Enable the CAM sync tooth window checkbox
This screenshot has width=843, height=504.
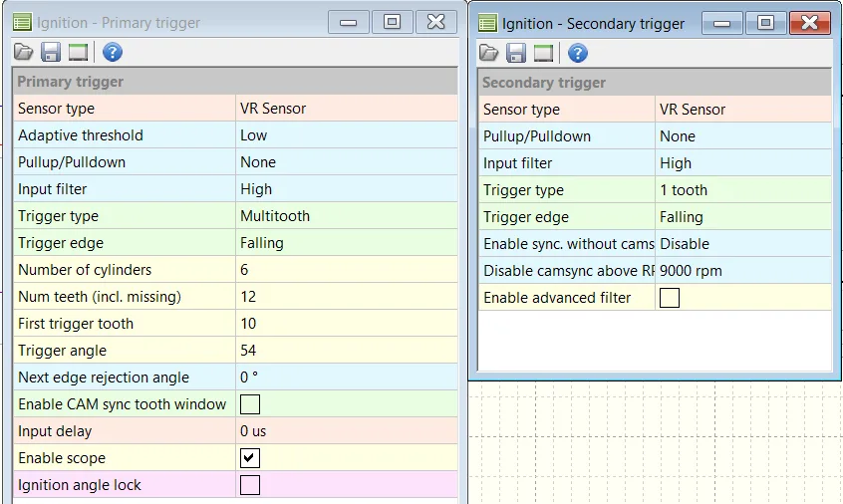tap(250, 404)
